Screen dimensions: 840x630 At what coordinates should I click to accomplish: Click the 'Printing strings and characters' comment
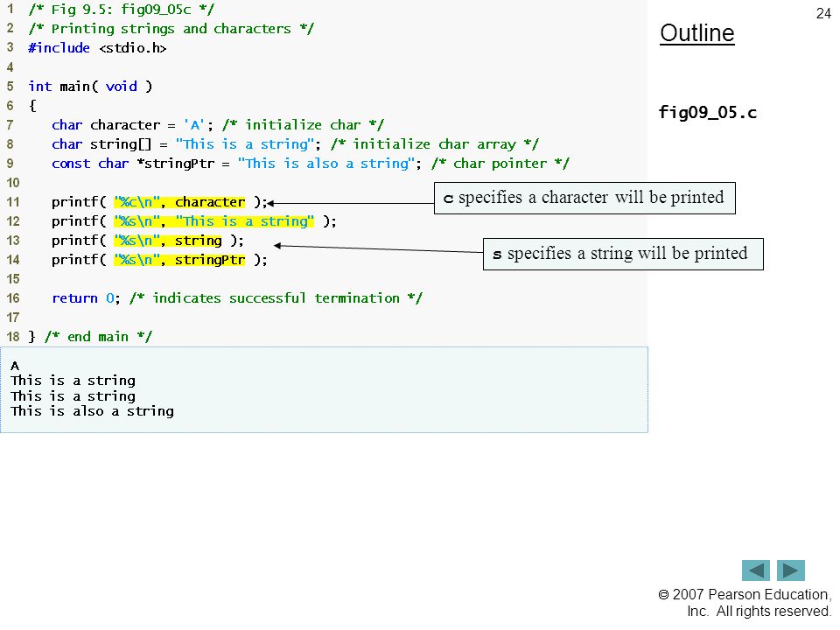coord(171,28)
